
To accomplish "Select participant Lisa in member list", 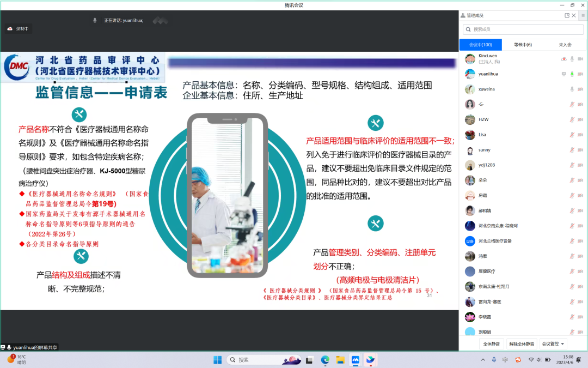I will [x=482, y=135].
